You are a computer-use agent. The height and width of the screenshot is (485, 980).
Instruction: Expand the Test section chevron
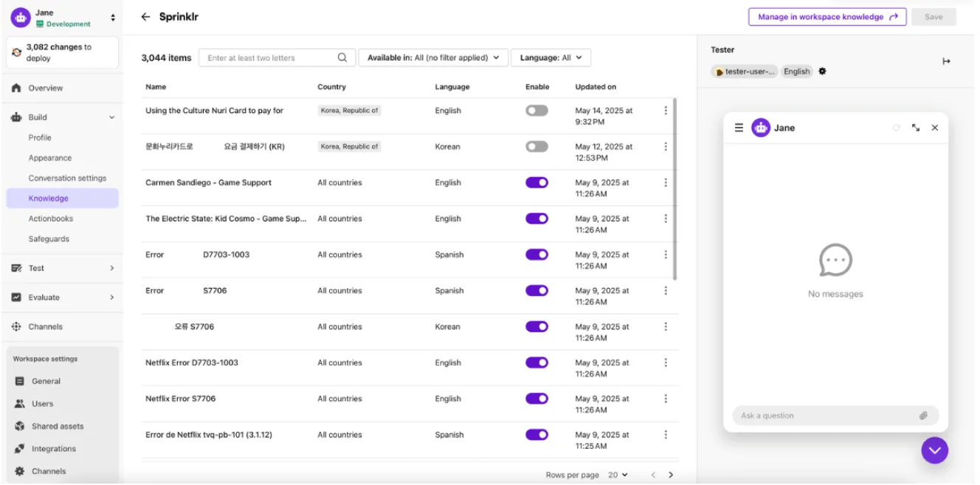(112, 268)
